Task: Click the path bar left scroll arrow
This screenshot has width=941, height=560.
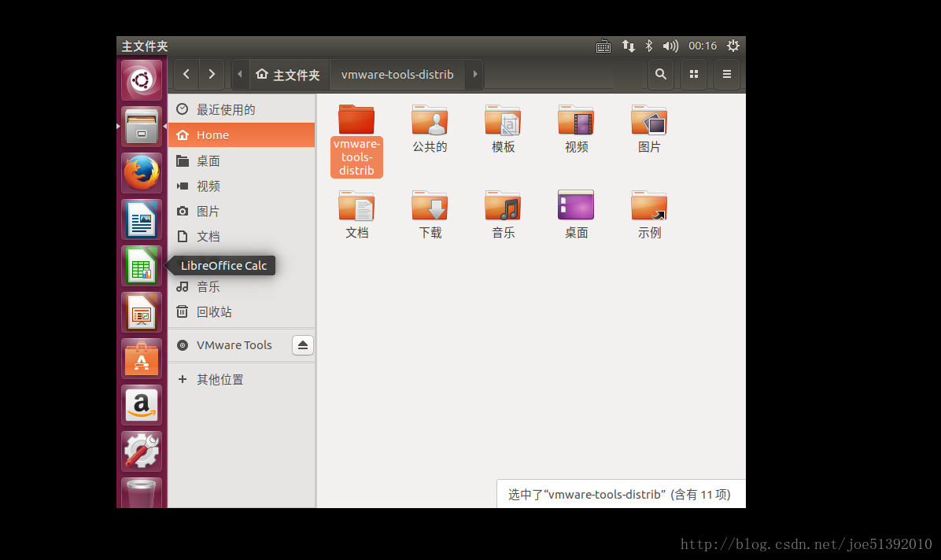Action: [x=240, y=75]
